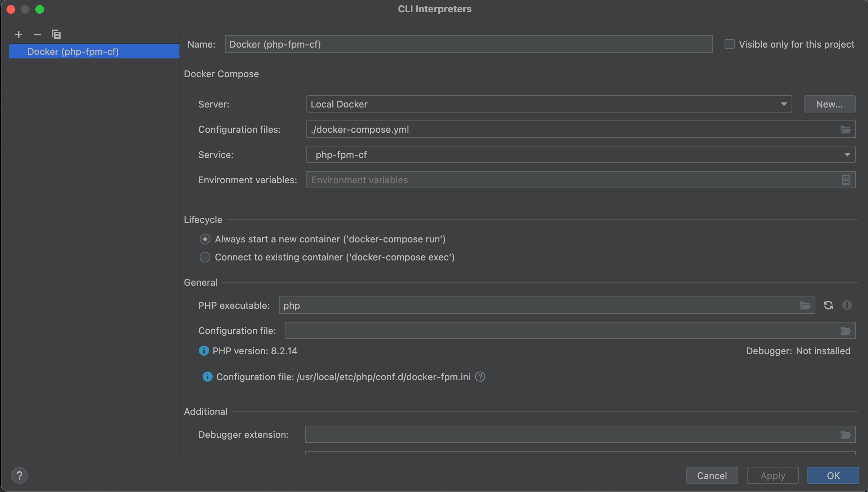This screenshot has height=492, width=868.
Task: Click the PHP executable info icon
Action: tap(846, 305)
